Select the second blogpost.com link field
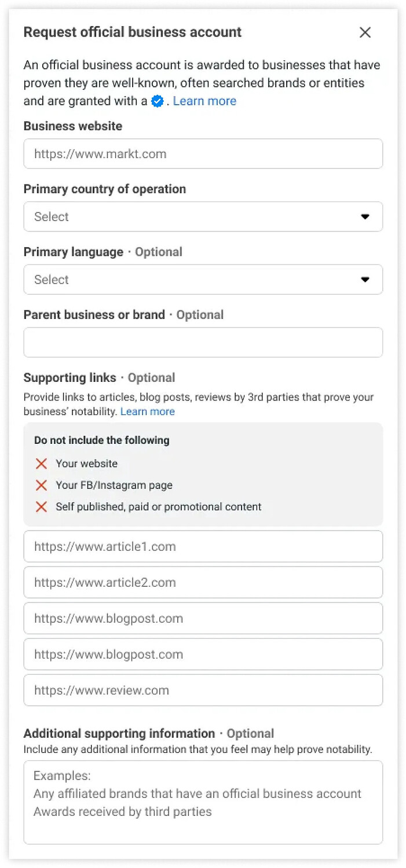 [x=203, y=654]
